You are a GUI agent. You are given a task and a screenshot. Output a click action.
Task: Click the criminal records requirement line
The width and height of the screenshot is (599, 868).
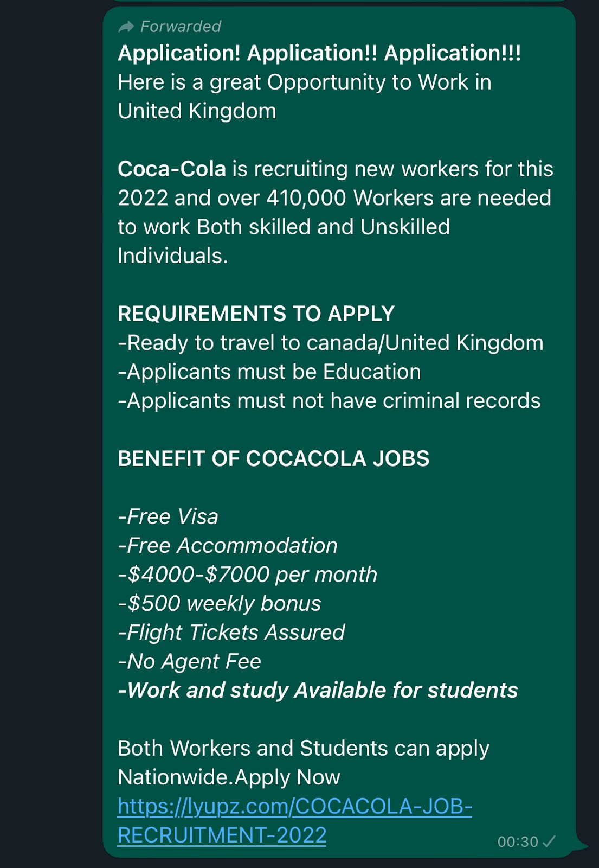pyautogui.click(x=329, y=401)
